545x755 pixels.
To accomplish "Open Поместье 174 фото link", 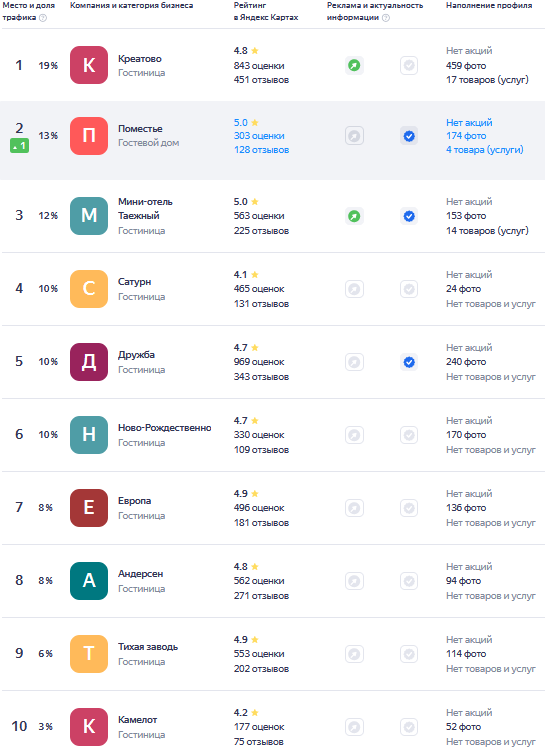I will [466, 136].
